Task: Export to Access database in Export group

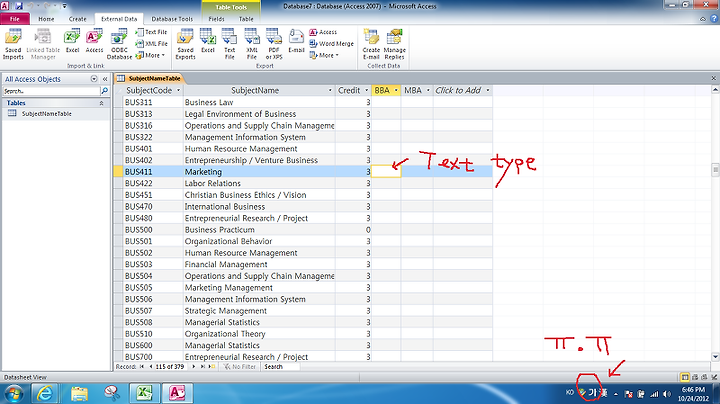Action: coord(323,32)
